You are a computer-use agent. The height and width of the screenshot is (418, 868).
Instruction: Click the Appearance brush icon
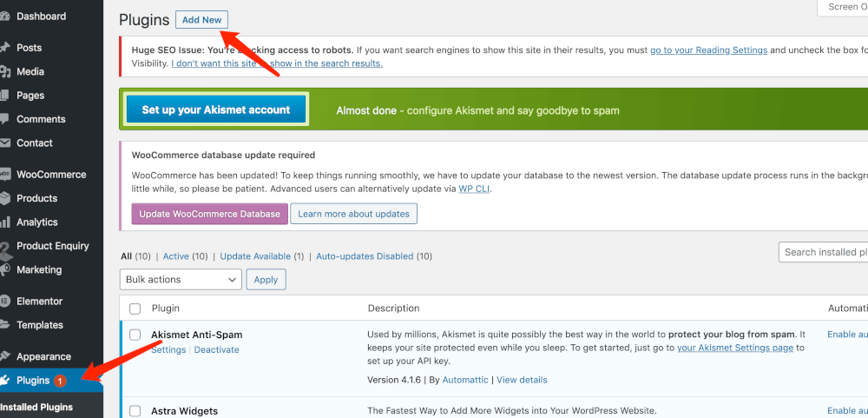pyautogui.click(x=4, y=357)
